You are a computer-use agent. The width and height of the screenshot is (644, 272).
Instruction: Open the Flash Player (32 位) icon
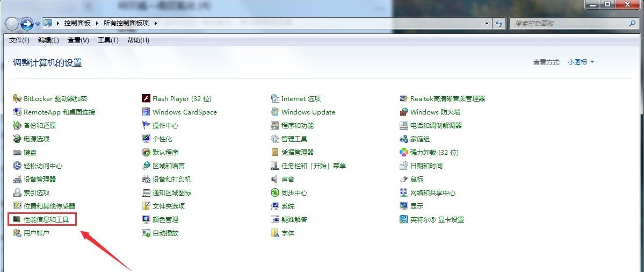[146, 99]
